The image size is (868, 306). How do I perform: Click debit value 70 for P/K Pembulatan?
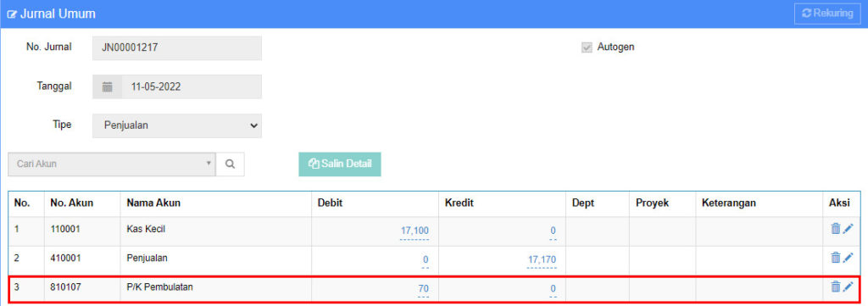(x=424, y=288)
